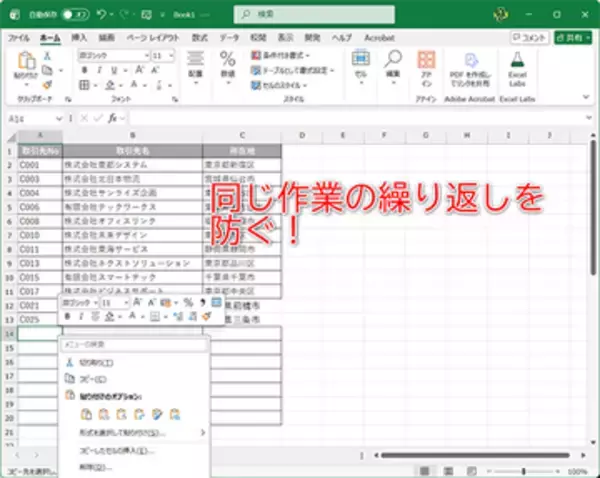Image resolution: width=600 pixels, height=478 pixels.
Task: Click the fx insert function button
Action: coord(112,119)
